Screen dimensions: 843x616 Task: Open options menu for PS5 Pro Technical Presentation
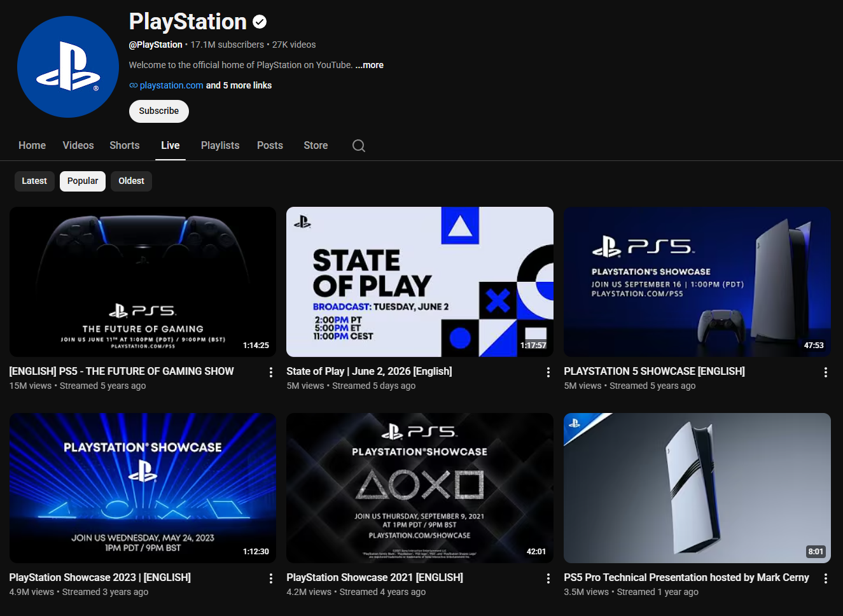tap(826, 578)
